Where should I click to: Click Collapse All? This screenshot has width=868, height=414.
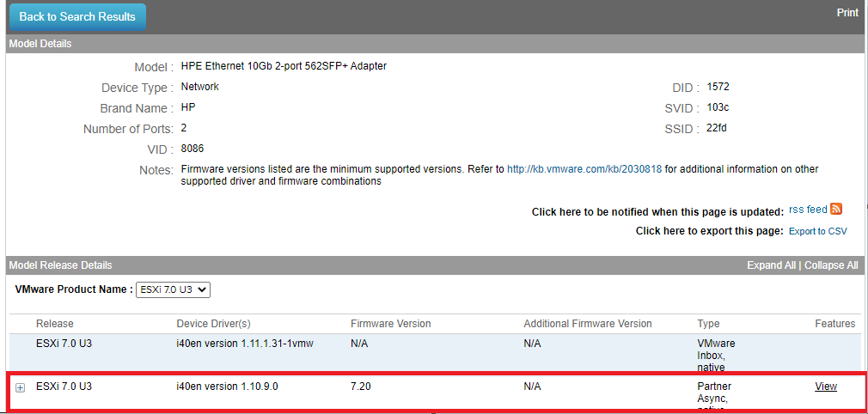(x=831, y=265)
